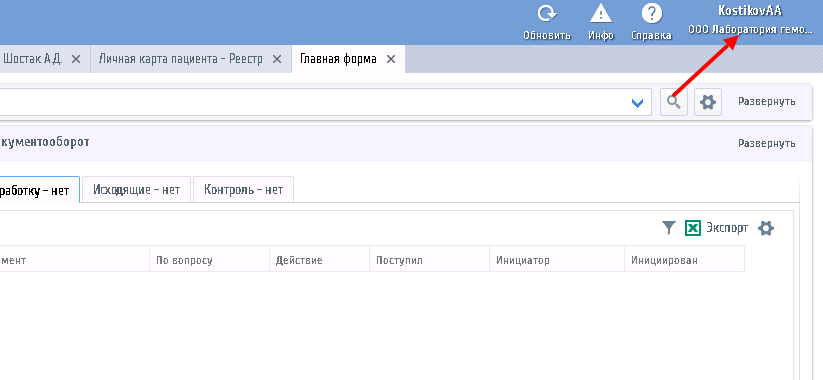The height and width of the screenshot is (380, 823).
Task: Close the Главная форма tab
Action: [391, 59]
